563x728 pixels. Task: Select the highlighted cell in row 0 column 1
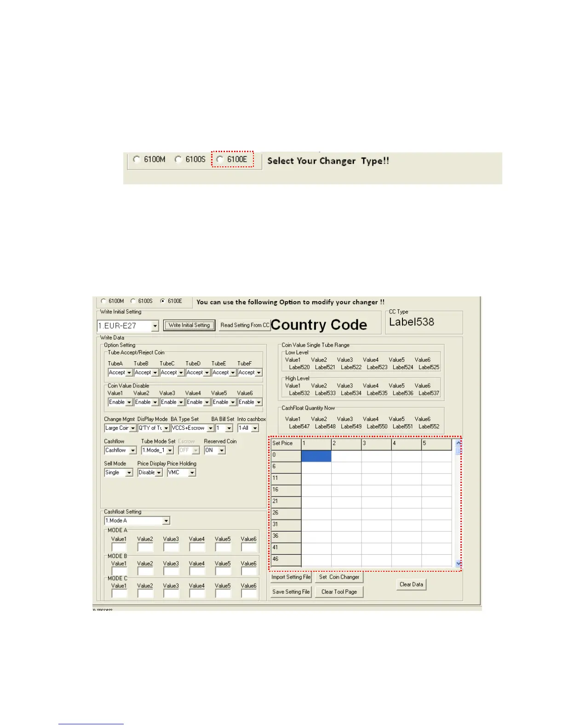tap(316, 456)
